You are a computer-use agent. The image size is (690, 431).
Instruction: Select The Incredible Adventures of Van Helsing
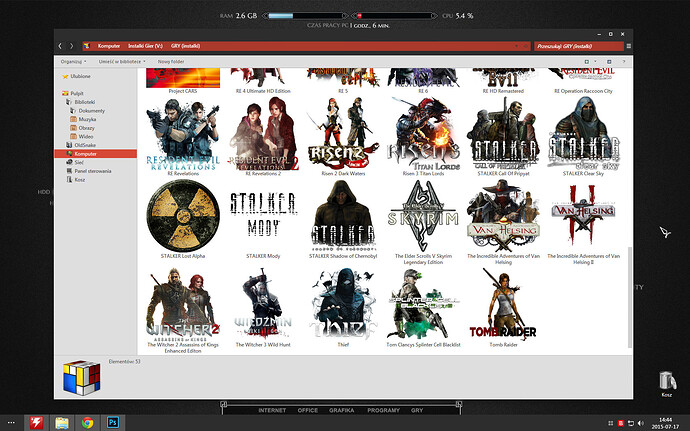coord(503,216)
